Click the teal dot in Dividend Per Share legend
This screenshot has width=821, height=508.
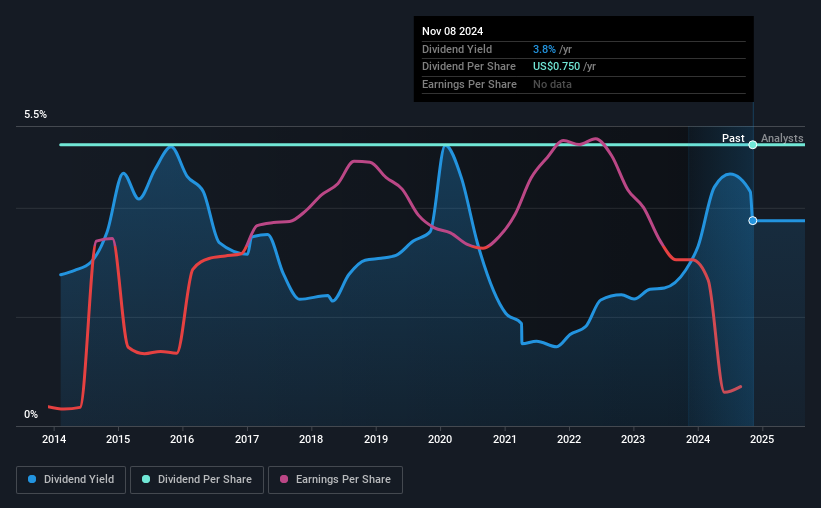(146, 479)
